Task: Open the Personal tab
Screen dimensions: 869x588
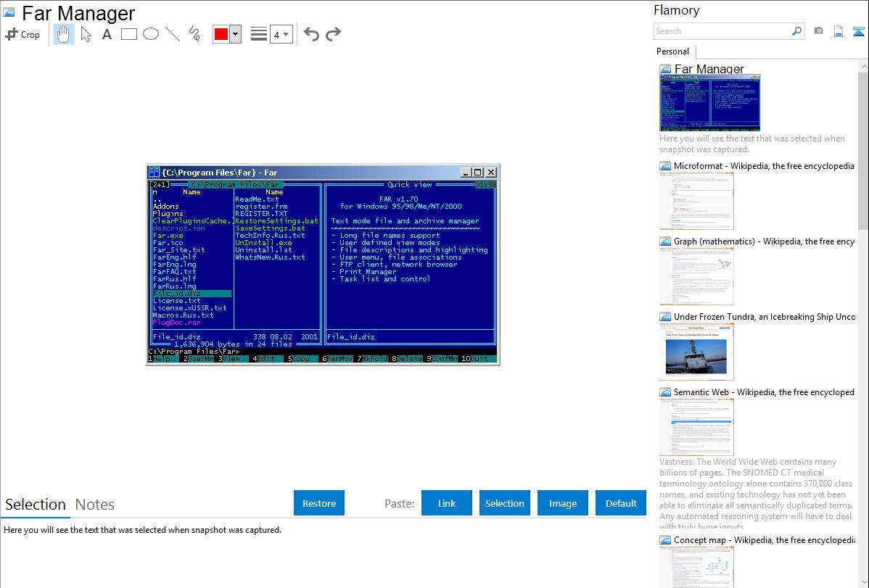Action: (x=672, y=51)
